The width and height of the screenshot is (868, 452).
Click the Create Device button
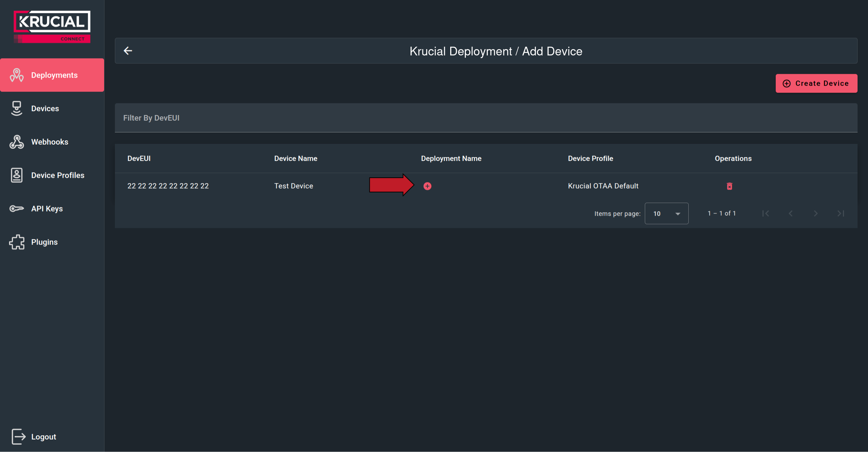pyautogui.click(x=816, y=83)
